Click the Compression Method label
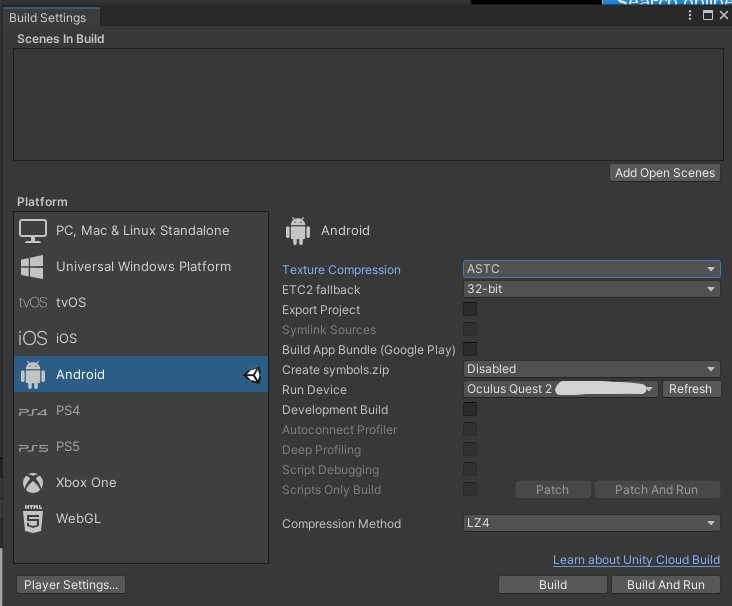The width and height of the screenshot is (732, 606). [x=341, y=524]
